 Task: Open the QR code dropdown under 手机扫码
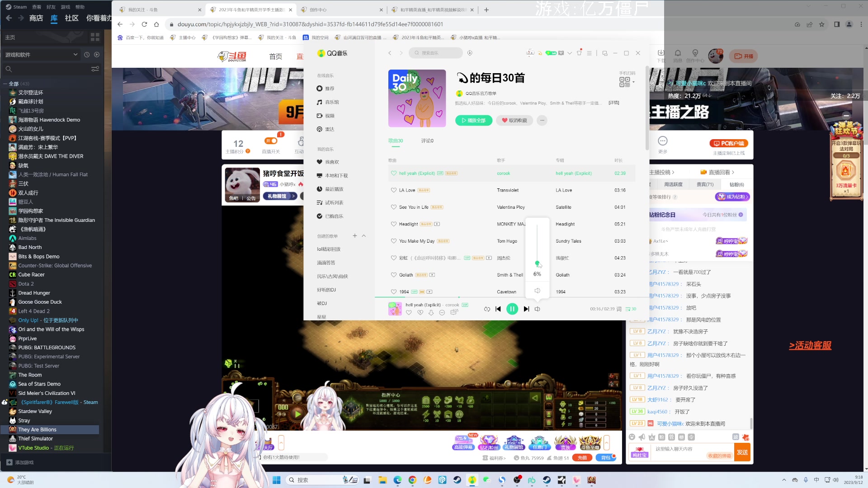(633, 82)
